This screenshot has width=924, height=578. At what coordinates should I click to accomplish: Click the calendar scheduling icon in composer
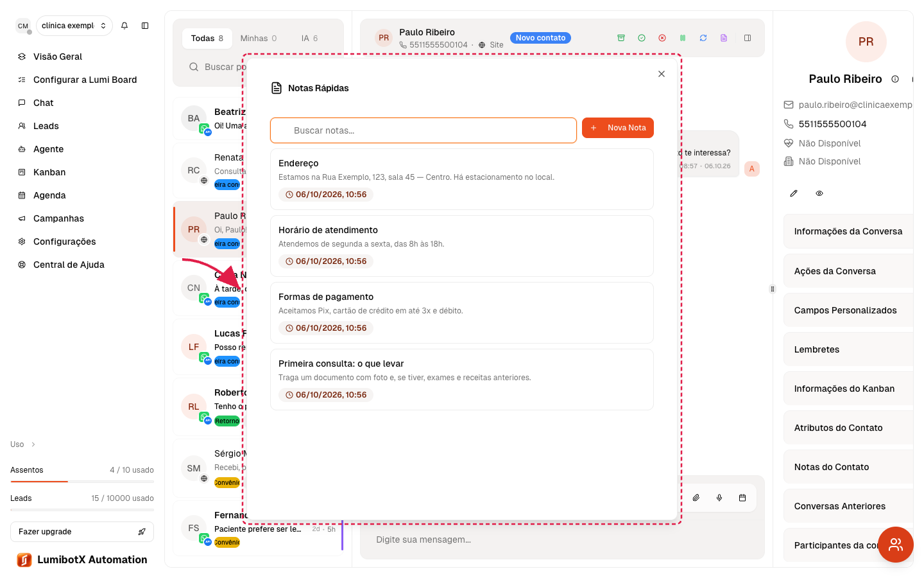(x=742, y=498)
